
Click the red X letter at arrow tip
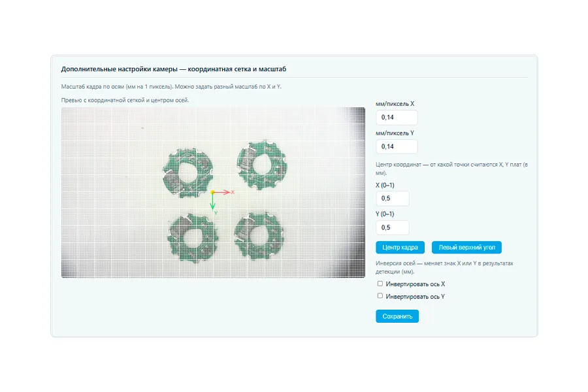pos(233,192)
